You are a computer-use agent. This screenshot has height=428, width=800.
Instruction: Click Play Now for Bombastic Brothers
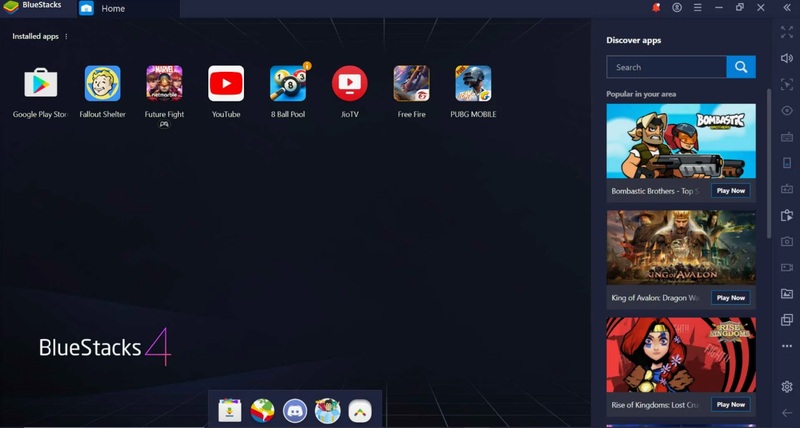pyautogui.click(x=730, y=190)
